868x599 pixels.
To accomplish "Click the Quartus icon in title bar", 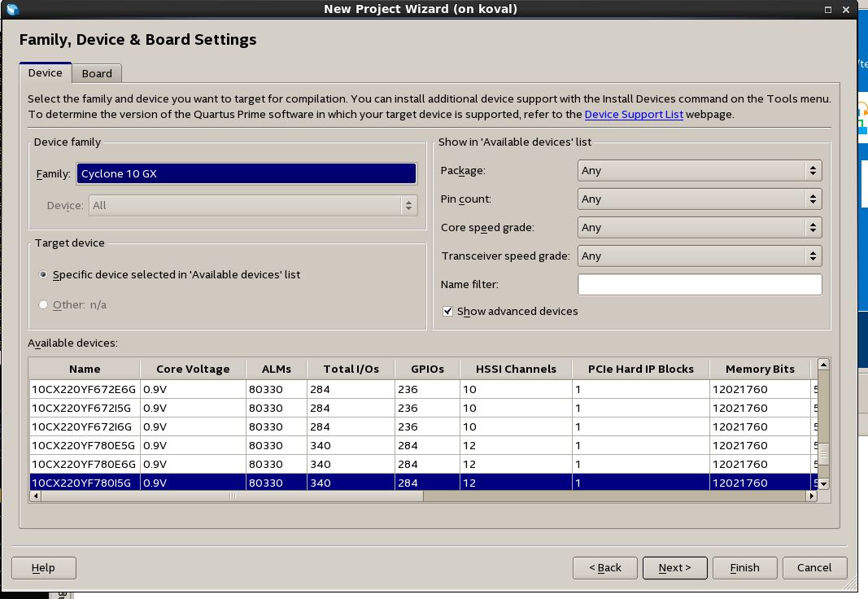I will (11, 9).
